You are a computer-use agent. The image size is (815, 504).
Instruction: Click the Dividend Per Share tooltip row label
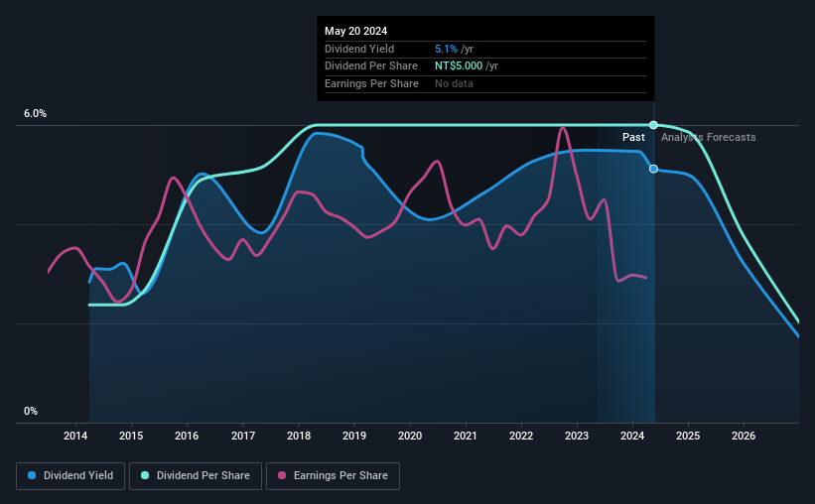point(371,66)
